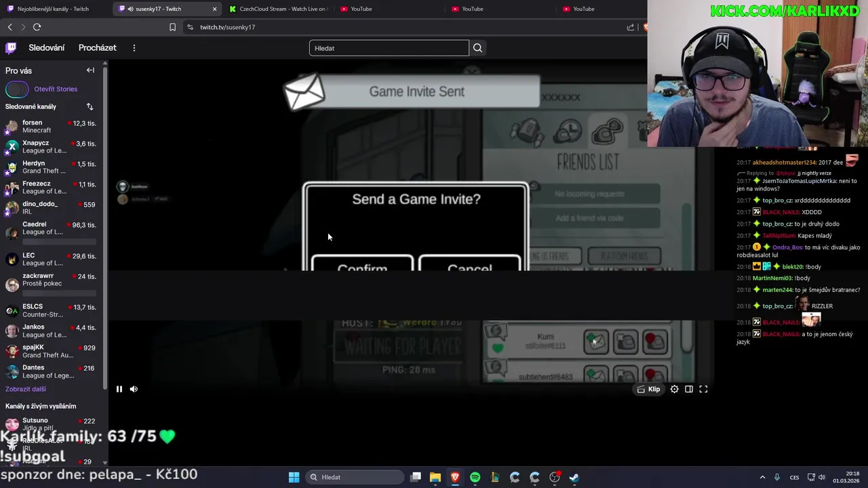
Task: Open Herdyn channel in sidebar
Action: pyautogui.click(x=52, y=167)
